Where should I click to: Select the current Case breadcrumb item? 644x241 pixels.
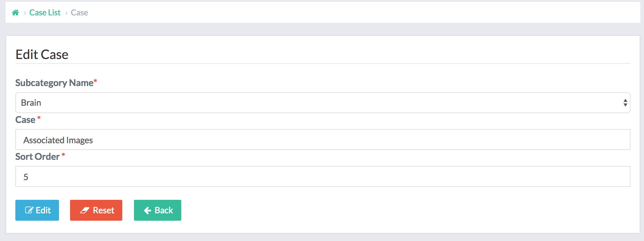click(x=79, y=13)
